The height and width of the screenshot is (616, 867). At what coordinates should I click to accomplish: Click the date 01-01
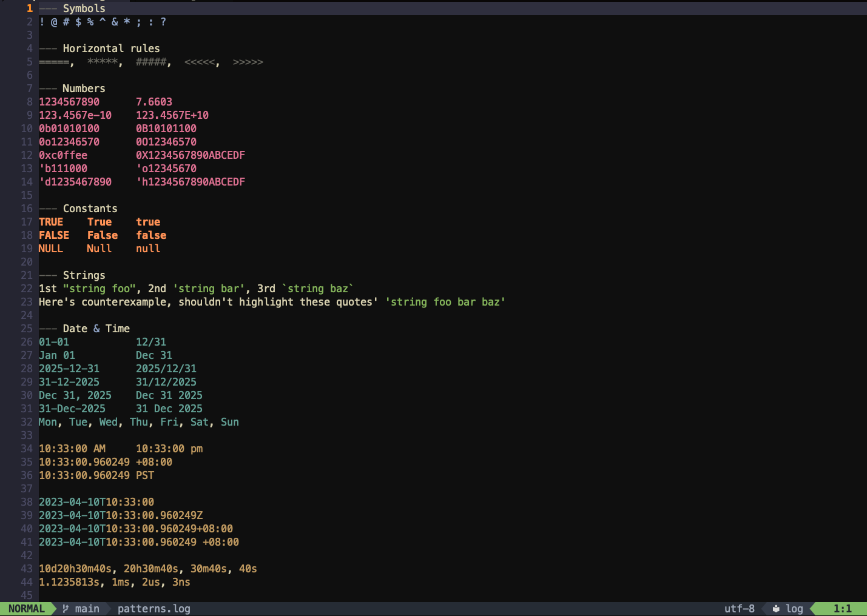[54, 342]
